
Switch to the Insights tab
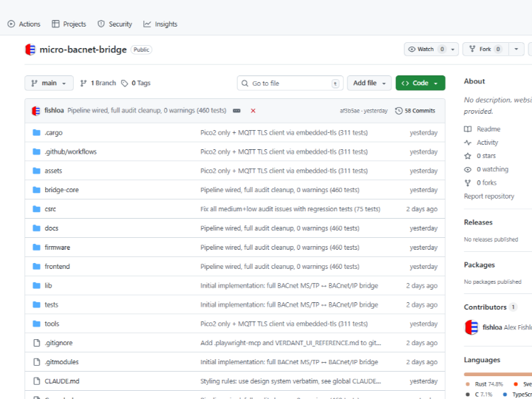point(160,24)
